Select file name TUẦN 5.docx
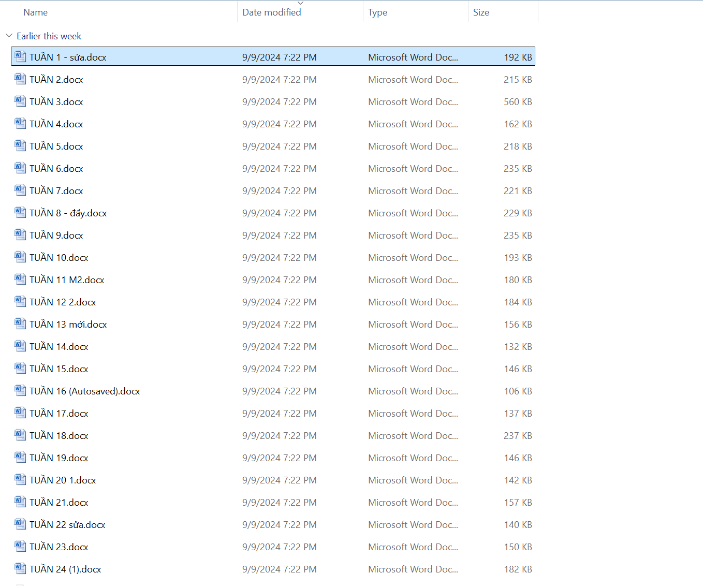 (x=56, y=146)
